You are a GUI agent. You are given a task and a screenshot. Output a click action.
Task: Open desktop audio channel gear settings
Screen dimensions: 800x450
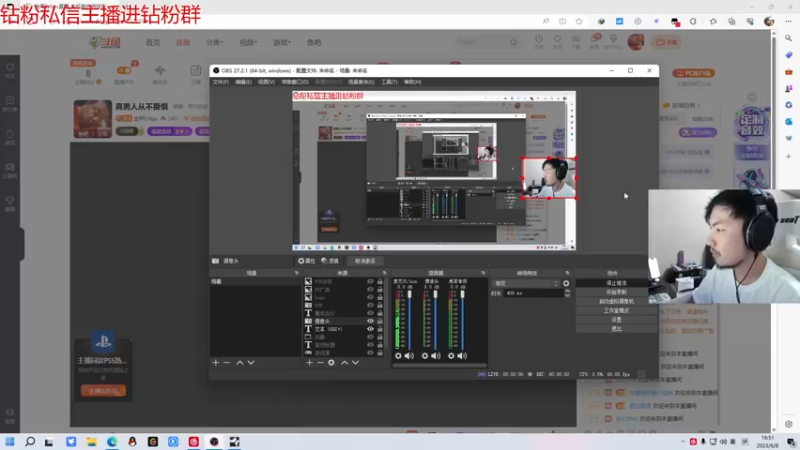(451, 356)
